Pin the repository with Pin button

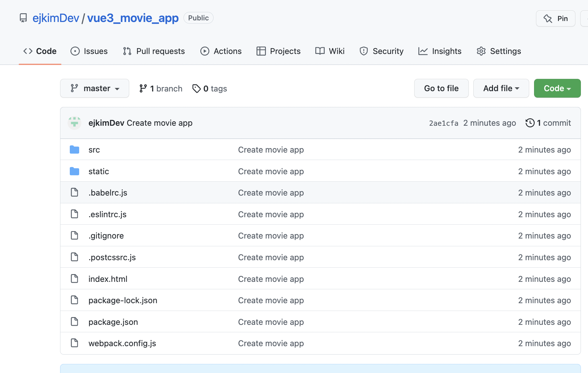[555, 18]
